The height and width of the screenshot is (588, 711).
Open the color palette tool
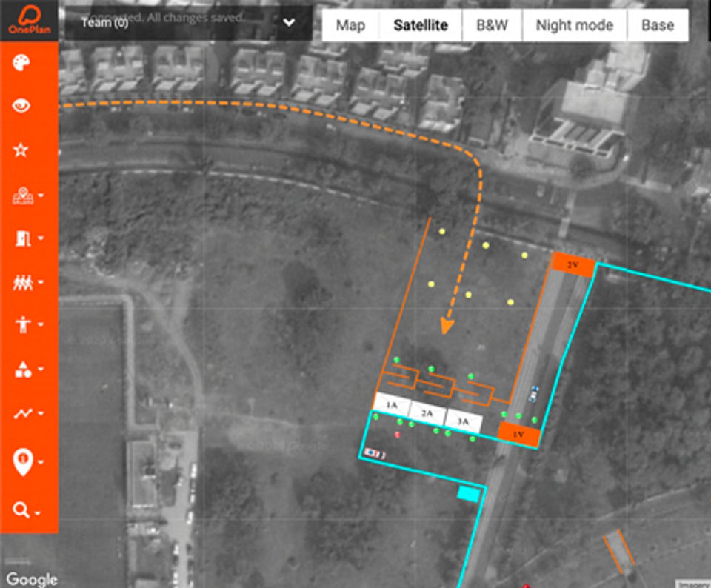21,62
